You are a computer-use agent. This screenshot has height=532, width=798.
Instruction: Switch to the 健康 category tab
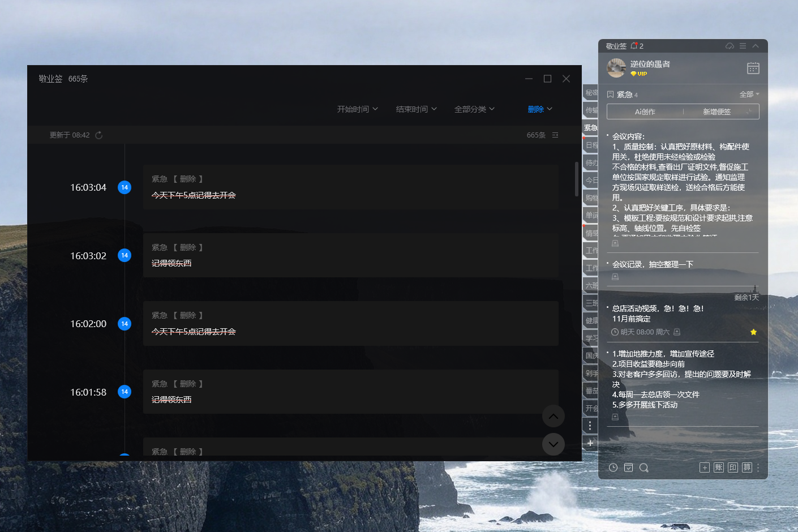(591, 321)
